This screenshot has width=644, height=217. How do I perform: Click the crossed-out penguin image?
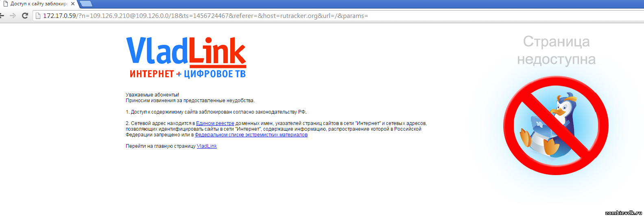pos(556,125)
